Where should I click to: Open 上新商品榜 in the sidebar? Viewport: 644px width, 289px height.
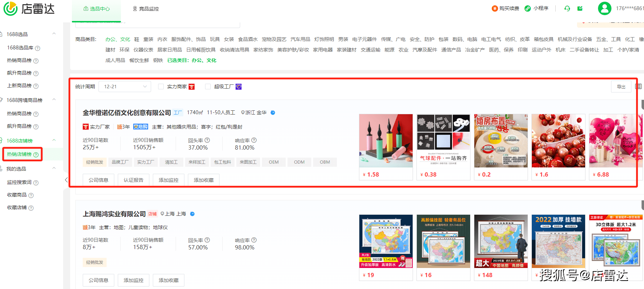[19, 85]
